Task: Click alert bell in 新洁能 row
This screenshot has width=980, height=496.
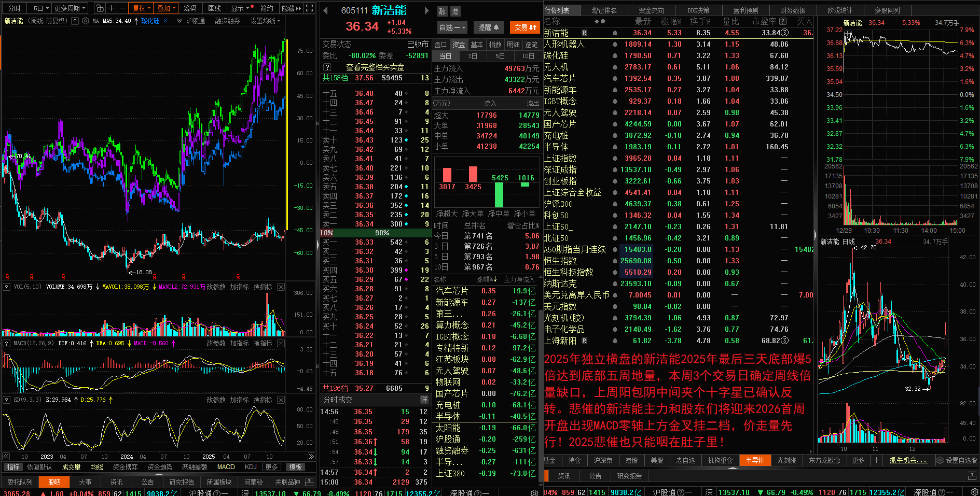Action: (x=615, y=33)
